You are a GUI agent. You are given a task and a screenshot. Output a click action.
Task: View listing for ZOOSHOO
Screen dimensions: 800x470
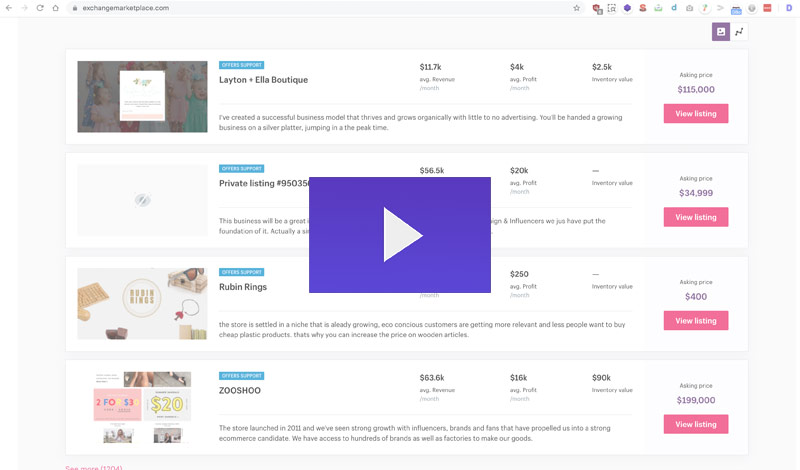[x=696, y=424]
